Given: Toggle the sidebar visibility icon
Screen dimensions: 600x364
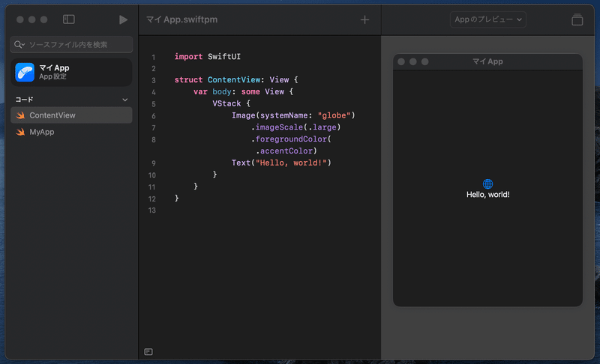Looking at the screenshot, I should coord(68,19).
